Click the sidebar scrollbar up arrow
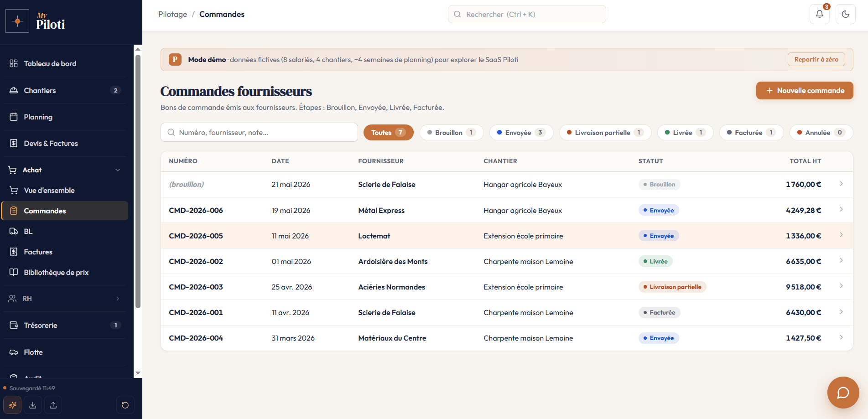Viewport: 868px width, 419px height. point(138,49)
